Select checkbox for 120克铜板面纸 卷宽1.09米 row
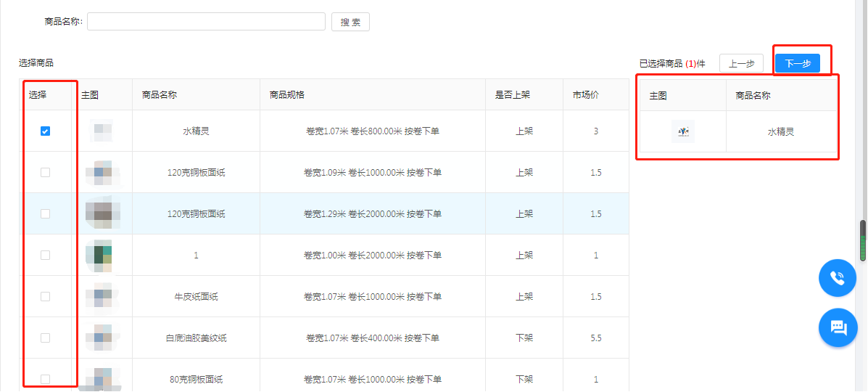This screenshot has height=392, width=868. (45, 173)
